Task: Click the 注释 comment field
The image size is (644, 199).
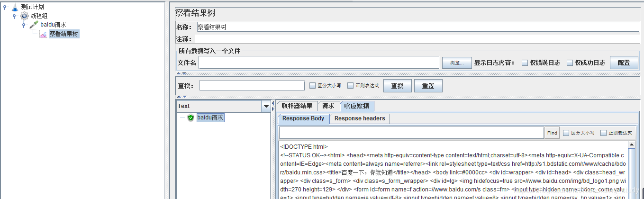Action: [x=417, y=39]
